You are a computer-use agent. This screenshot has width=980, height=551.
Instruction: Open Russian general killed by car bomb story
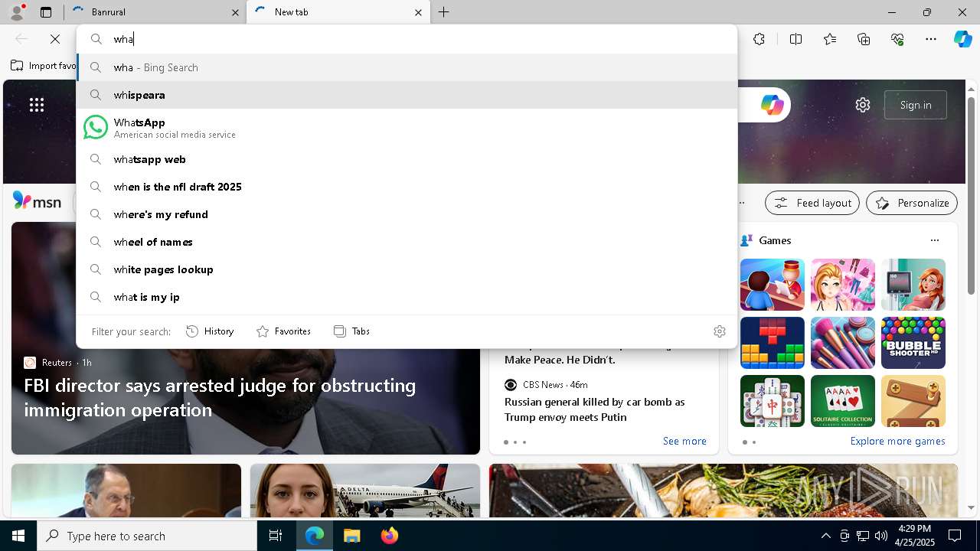(x=595, y=409)
